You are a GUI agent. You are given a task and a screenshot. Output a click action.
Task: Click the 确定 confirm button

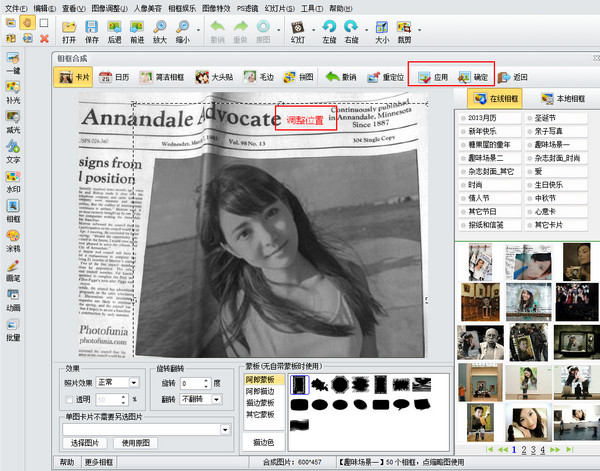(x=473, y=77)
